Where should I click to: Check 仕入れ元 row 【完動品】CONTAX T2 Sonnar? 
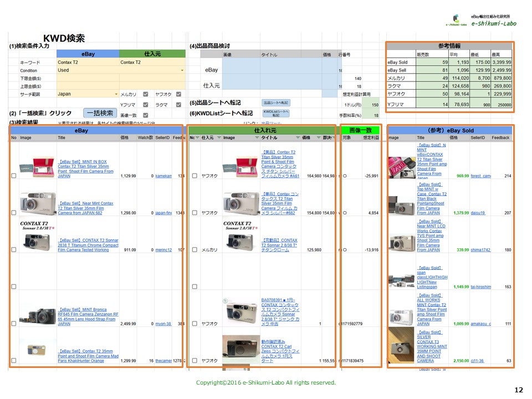[195, 250]
